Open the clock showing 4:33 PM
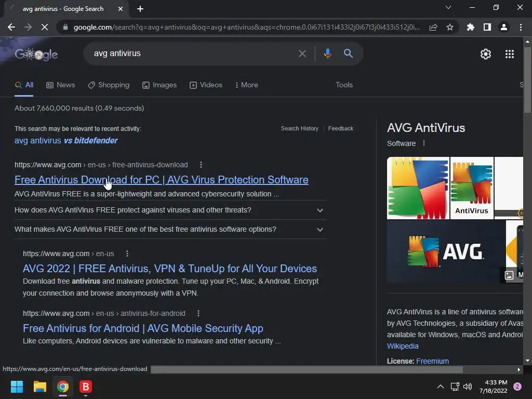Viewport: 532px width, 399px height. [494, 387]
